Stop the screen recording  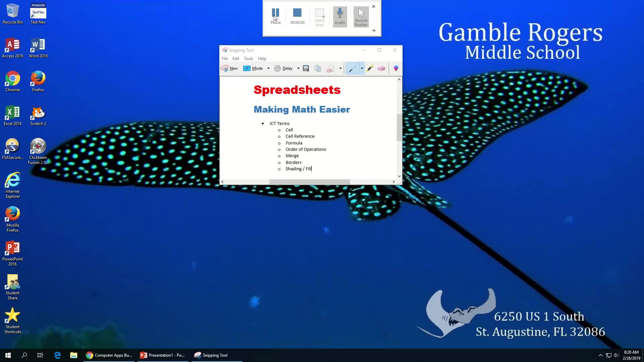pyautogui.click(x=297, y=16)
